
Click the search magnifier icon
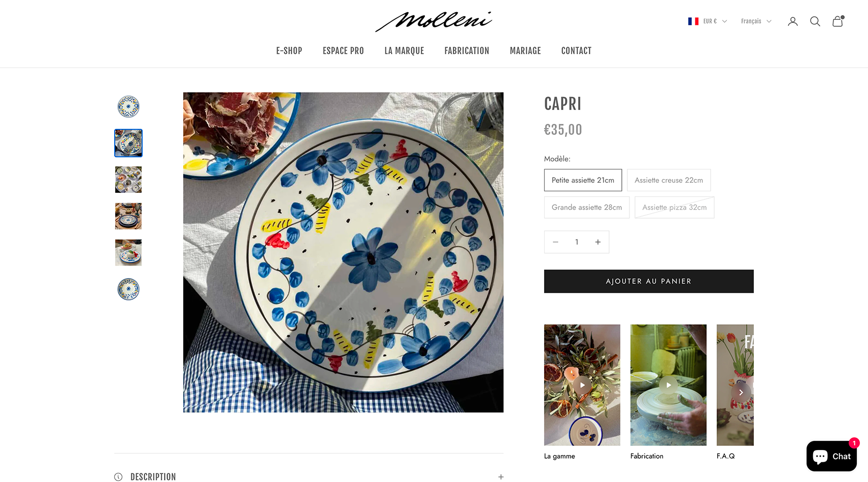[x=815, y=21]
